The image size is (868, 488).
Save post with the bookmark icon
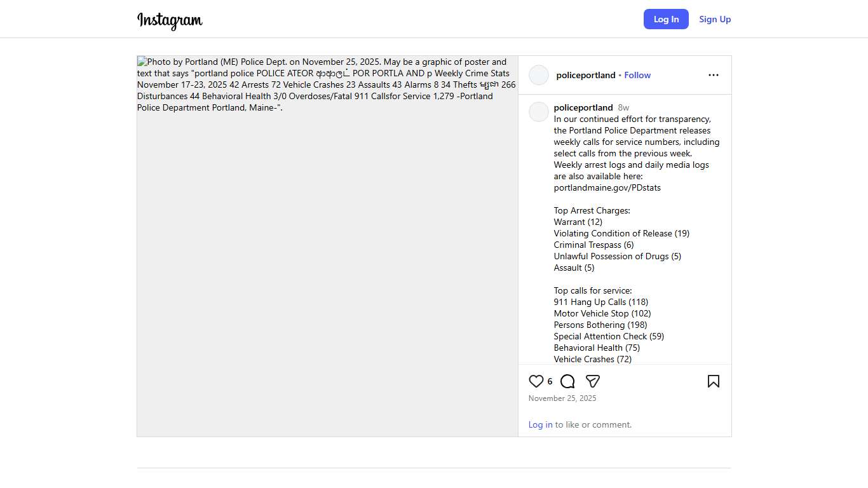point(714,381)
